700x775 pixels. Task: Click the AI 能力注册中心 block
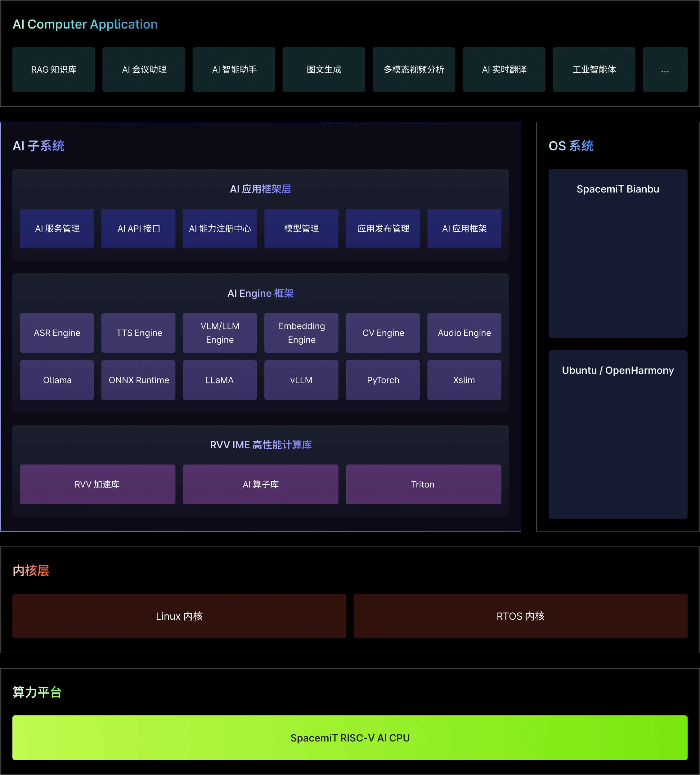220,228
